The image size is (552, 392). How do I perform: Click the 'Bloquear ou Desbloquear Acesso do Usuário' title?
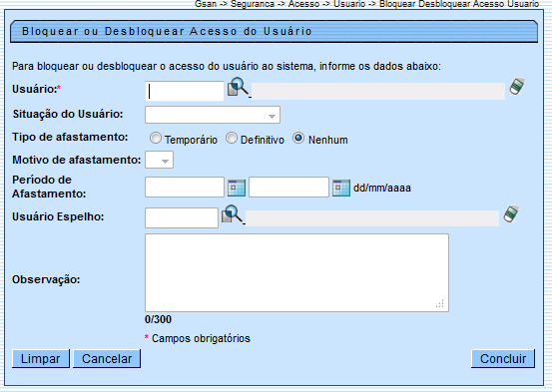[x=167, y=31]
